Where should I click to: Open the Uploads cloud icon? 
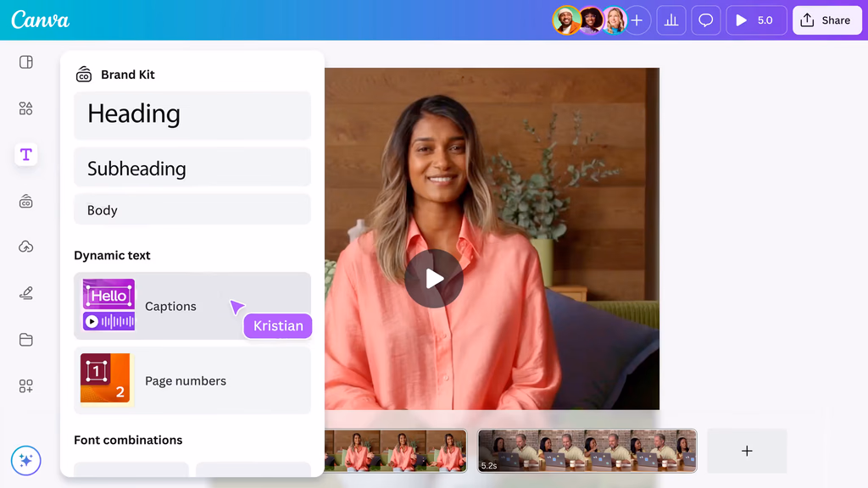click(x=26, y=247)
